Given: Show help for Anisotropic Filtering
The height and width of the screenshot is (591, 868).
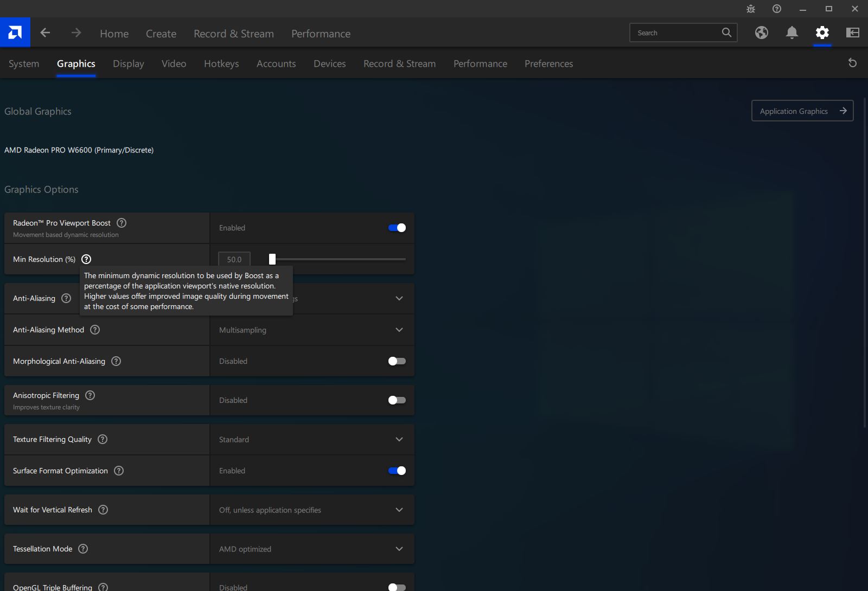Looking at the screenshot, I should point(90,395).
